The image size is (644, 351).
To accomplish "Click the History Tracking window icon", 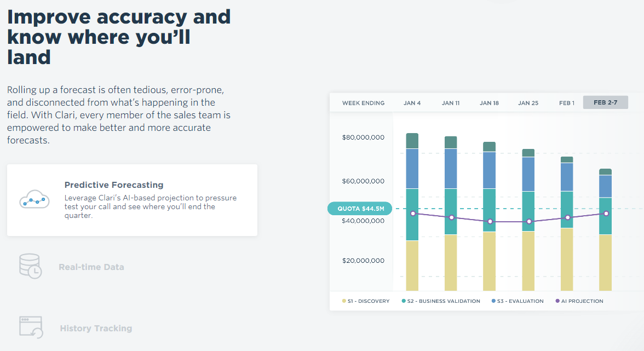I will point(31,326).
